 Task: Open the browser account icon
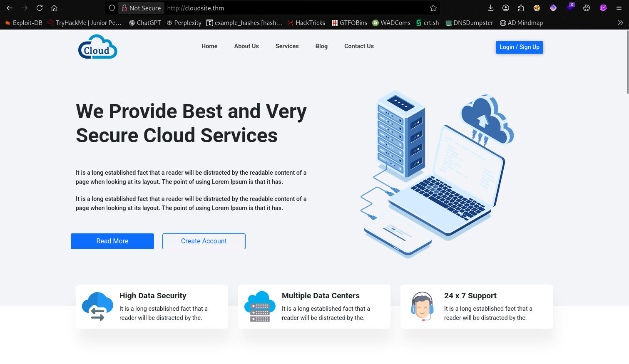505,8
